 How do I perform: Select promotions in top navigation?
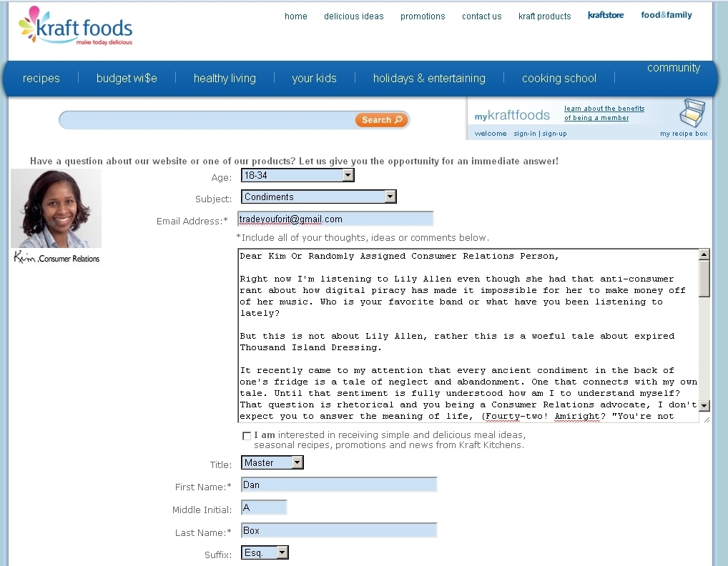[423, 16]
